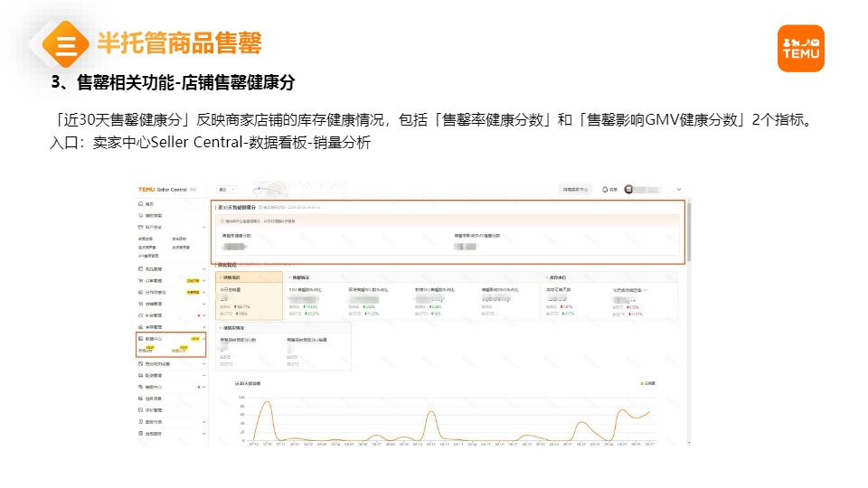Open the region dropdown near logo
Viewport: 868px width, 488px height.
pos(226,190)
